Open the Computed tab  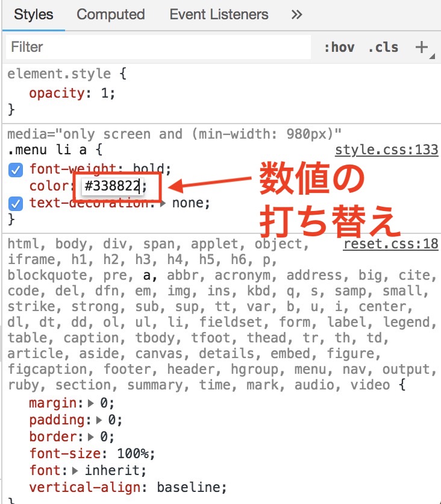tap(110, 14)
